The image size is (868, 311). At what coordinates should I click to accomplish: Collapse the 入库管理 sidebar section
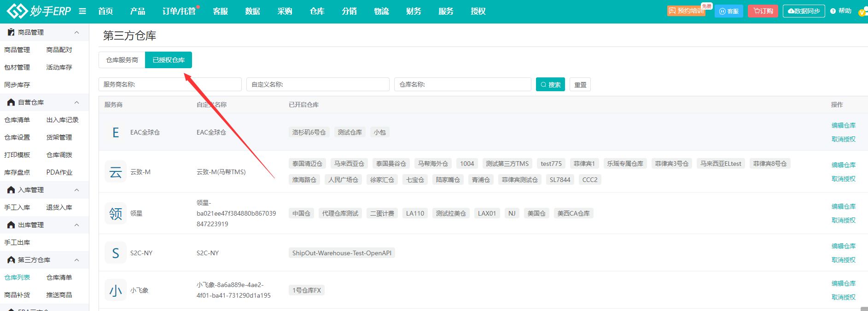[76, 190]
